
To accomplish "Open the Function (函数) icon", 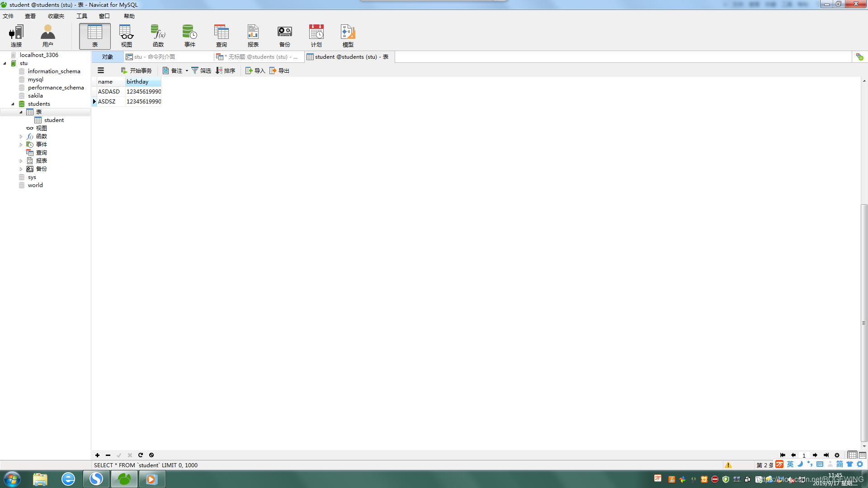I will 158,36.
